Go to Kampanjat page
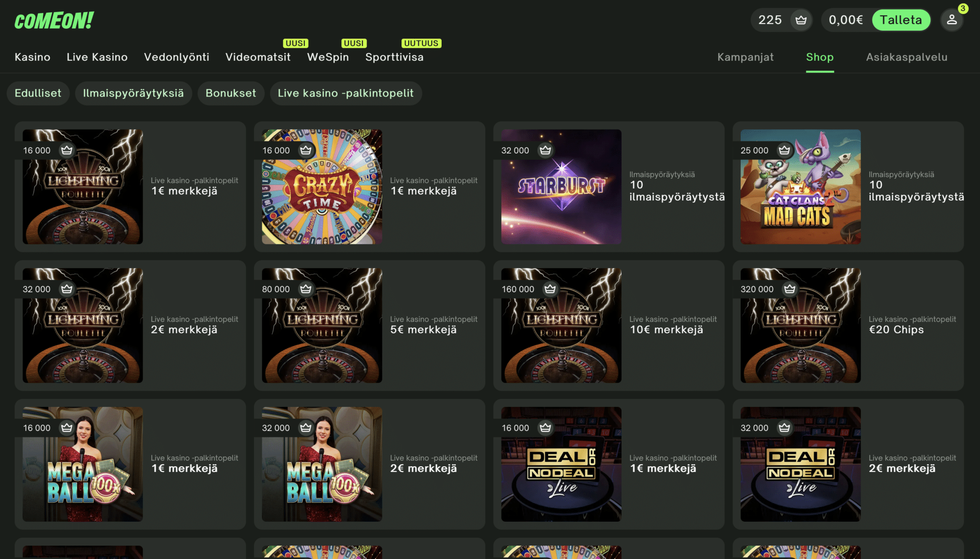Viewport: 980px width, 559px height. 746,57
